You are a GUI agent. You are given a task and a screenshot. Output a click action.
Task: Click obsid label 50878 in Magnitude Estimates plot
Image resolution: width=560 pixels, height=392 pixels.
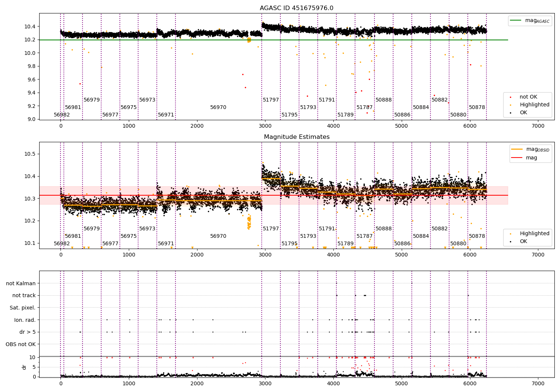(x=477, y=236)
